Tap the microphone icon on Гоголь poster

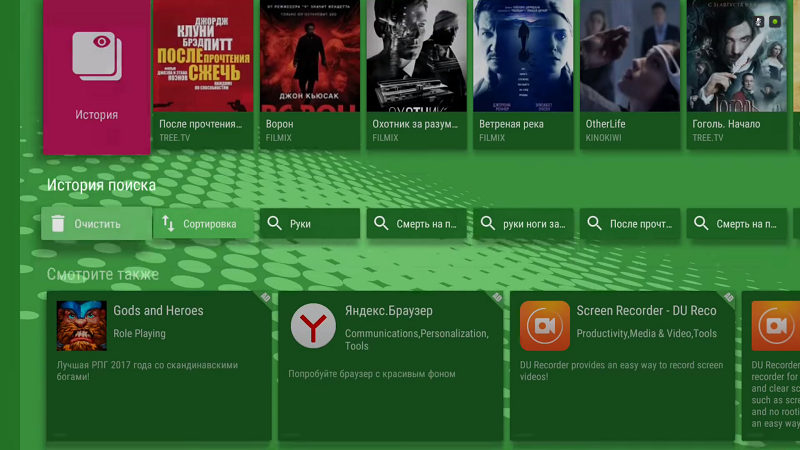(x=758, y=22)
